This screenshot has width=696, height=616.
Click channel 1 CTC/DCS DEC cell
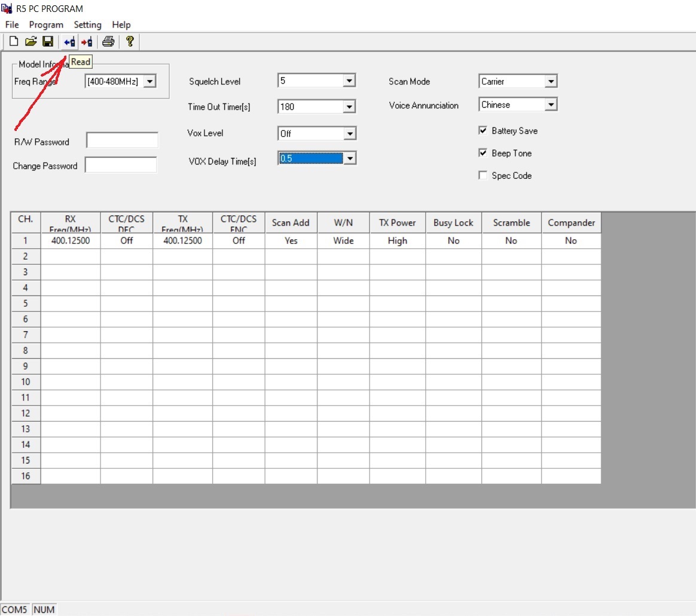pyautogui.click(x=127, y=240)
